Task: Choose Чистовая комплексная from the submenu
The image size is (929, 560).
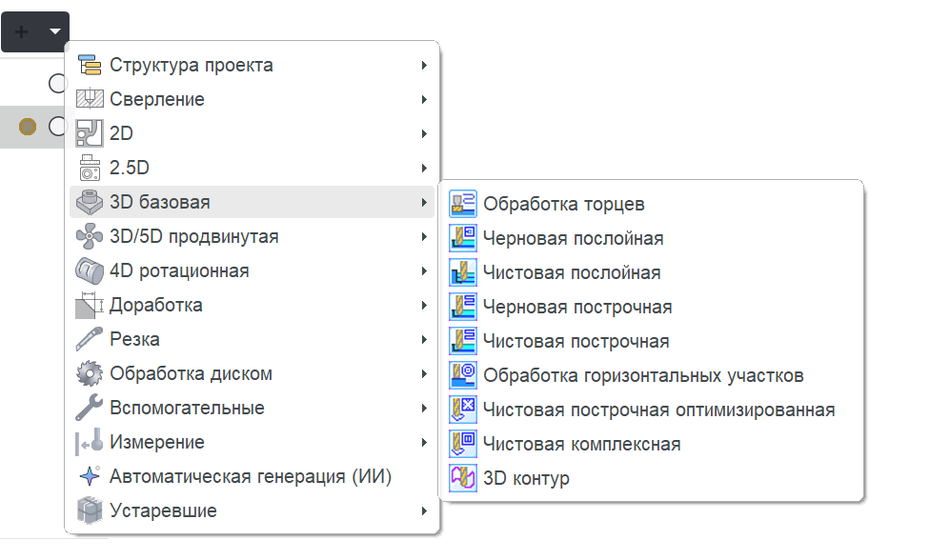Action: coord(651,444)
